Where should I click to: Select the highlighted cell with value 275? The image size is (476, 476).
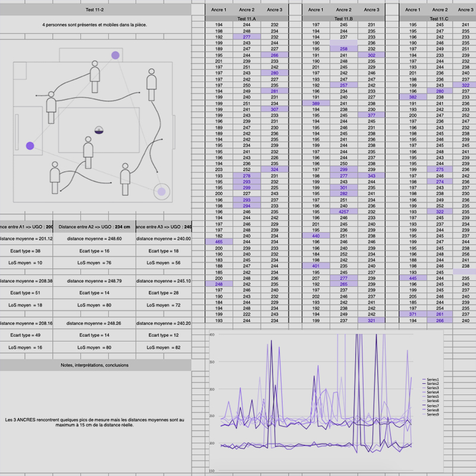[440, 170]
